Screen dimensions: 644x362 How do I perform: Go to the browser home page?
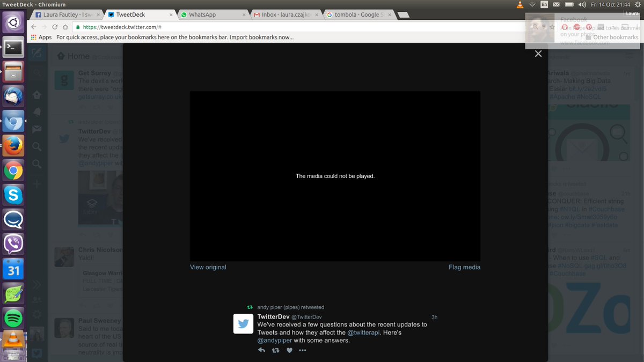click(x=65, y=27)
